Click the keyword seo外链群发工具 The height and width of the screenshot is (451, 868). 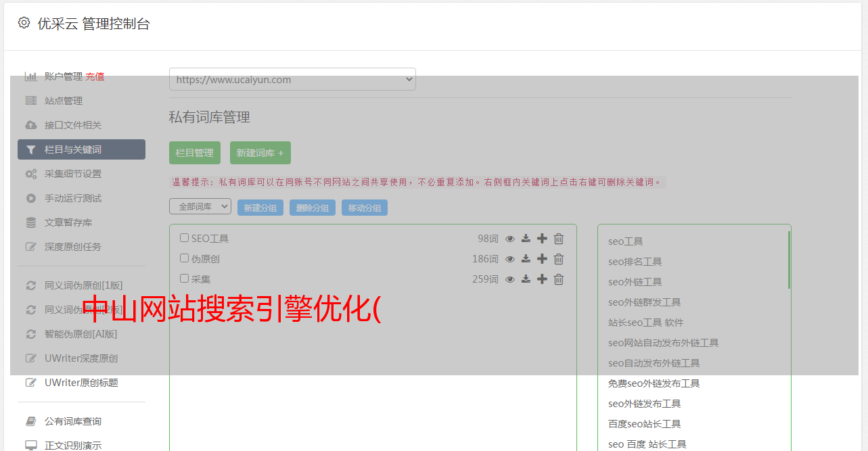click(644, 302)
